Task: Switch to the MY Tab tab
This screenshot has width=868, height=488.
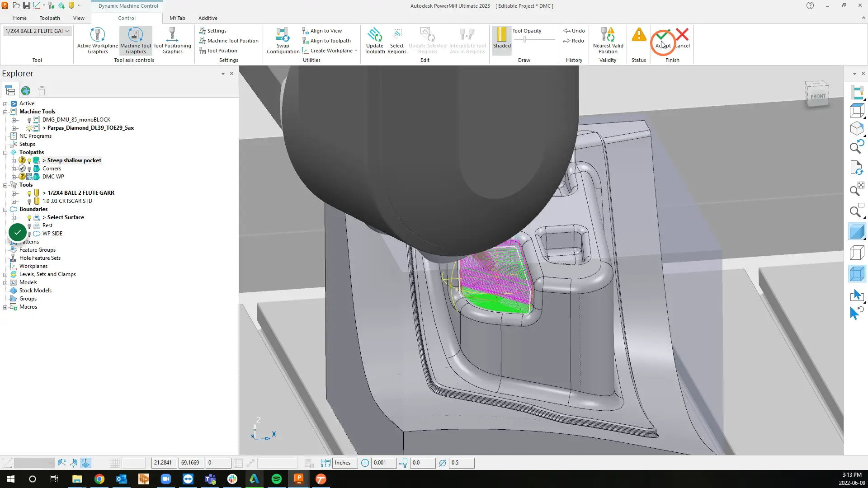Action: tap(177, 18)
